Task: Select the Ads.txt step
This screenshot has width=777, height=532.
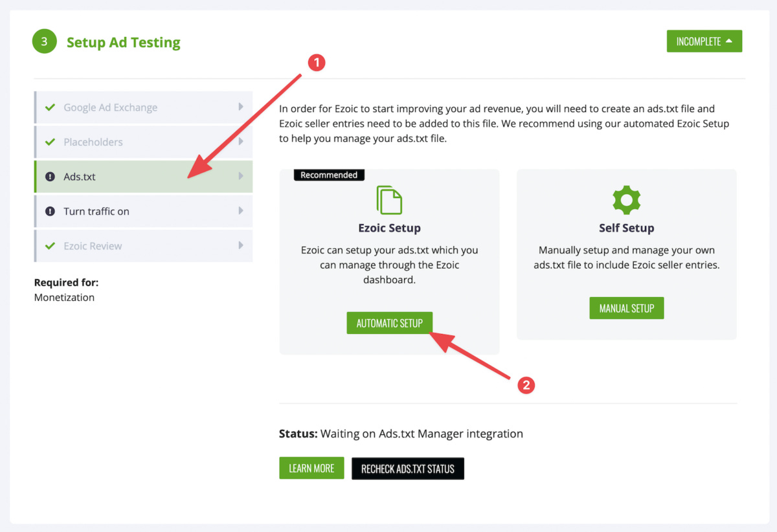Action: pos(143,177)
